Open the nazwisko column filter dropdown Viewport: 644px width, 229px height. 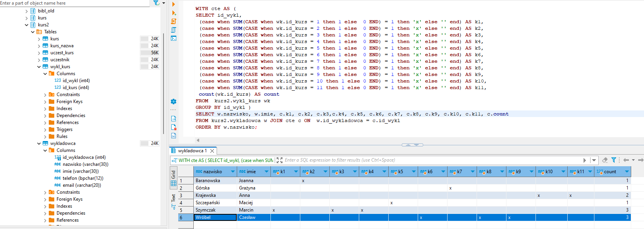pyautogui.click(x=233, y=172)
